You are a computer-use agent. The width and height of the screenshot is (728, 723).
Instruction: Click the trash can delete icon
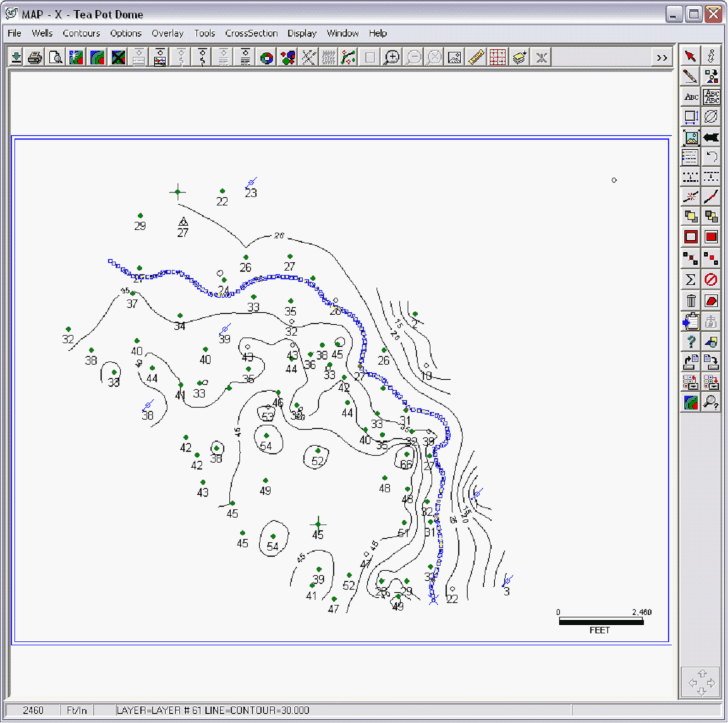[x=691, y=301]
